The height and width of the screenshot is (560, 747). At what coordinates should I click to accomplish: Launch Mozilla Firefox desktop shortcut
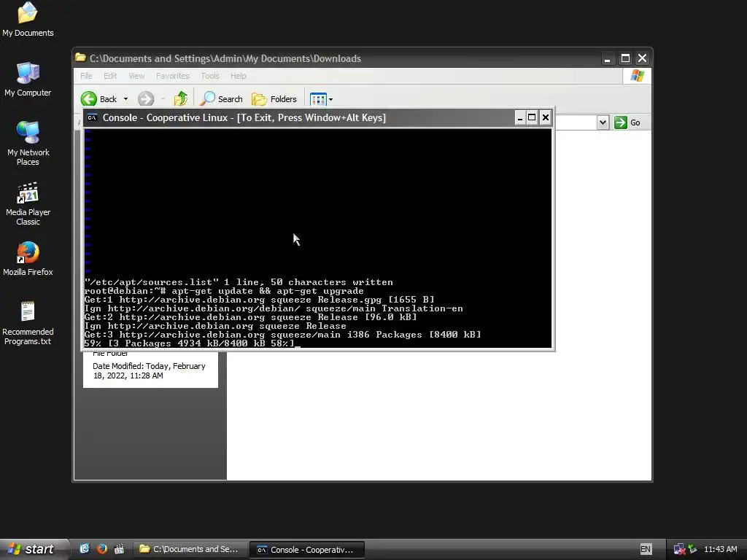click(x=28, y=259)
